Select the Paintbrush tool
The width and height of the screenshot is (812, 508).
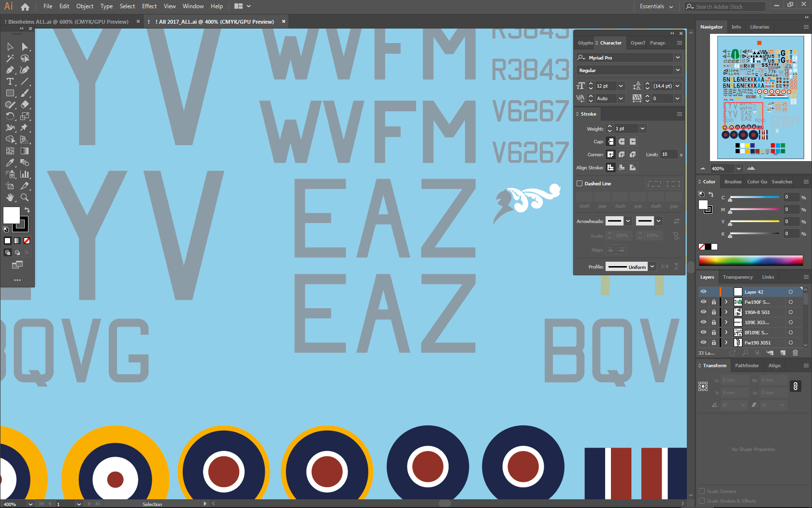pos(25,93)
